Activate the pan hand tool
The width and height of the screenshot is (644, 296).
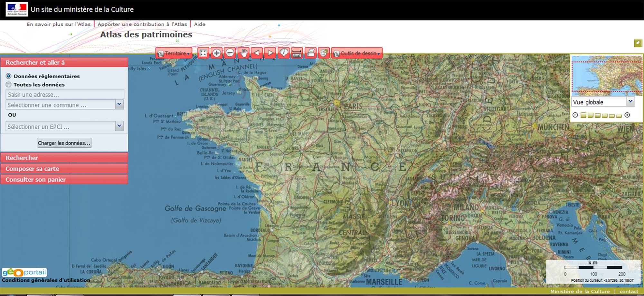point(244,53)
